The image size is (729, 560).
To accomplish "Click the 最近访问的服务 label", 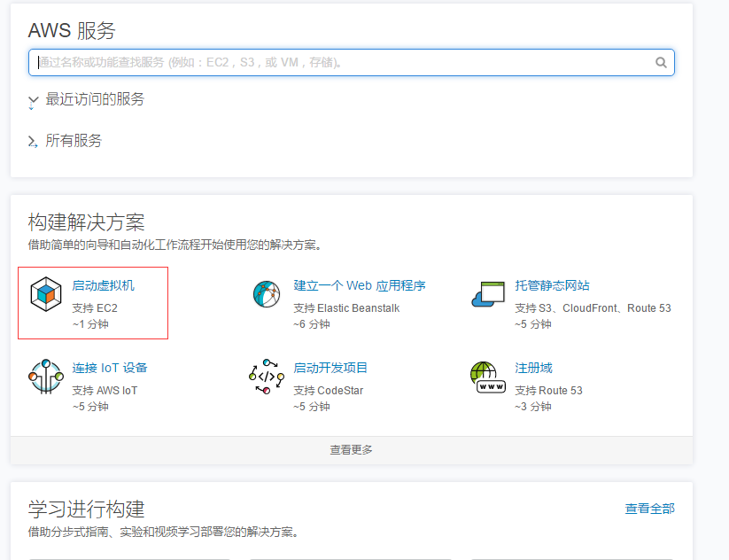I will (x=95, y=99).
